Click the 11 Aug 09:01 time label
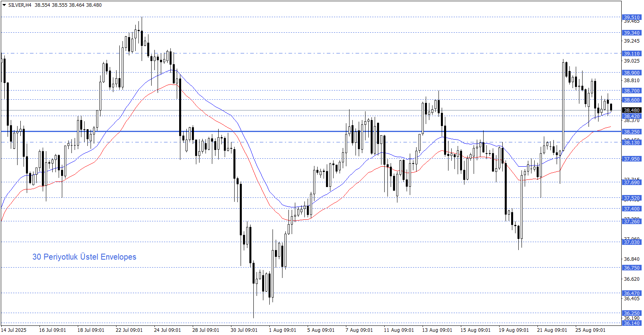The height and width of the screenshot is (335, 644). (399, 330)
